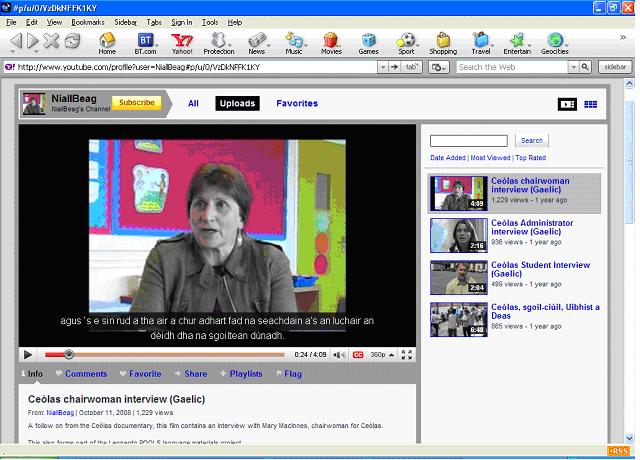Open the Bookmarks menu
The width and height of the screenshot is (640, 460).
(x=87, y=21)
